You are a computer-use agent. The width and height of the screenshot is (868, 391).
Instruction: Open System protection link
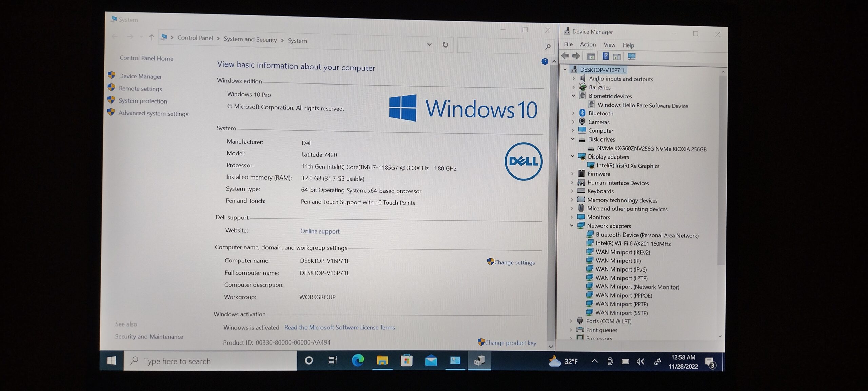[x=143, y=101]
